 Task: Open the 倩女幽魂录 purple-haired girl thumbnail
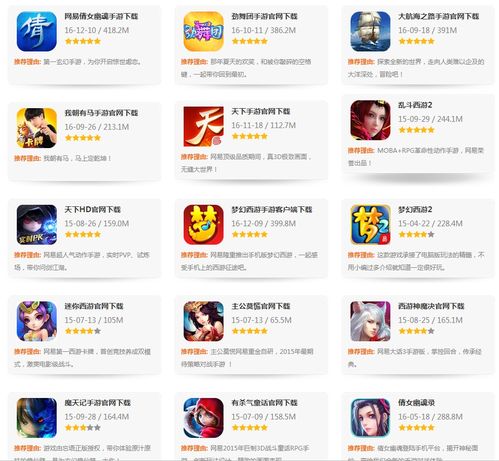pyautogui.click(x=370, y=418)
